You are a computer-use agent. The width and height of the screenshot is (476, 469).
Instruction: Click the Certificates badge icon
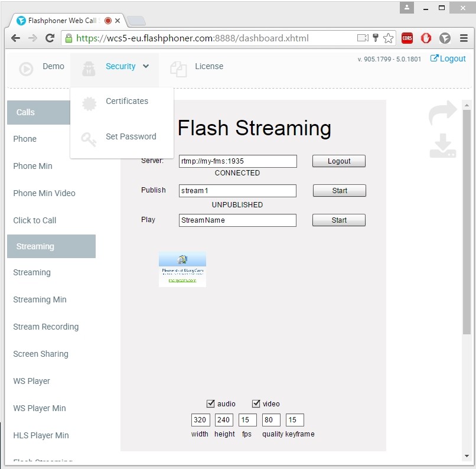click(x=89, y=104)
